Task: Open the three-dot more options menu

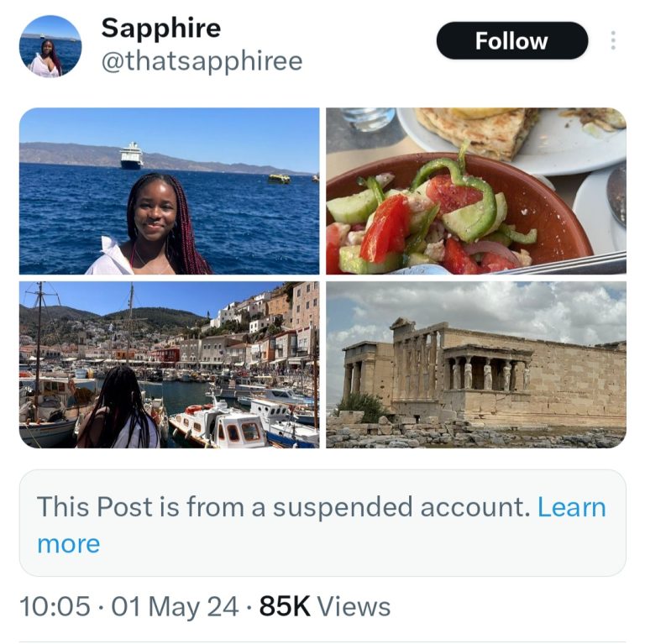Action: [x=613, y=40]
